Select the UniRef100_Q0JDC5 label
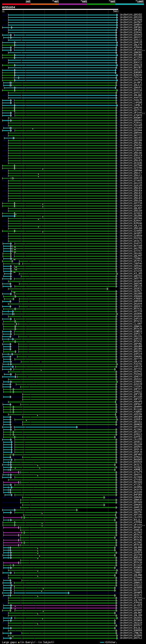 pyautogui.click(x=131, y=605)
